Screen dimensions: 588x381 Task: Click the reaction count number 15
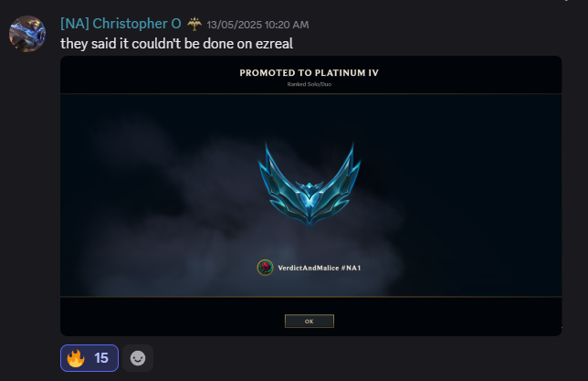pyautogui.click(x=101, y=358)
